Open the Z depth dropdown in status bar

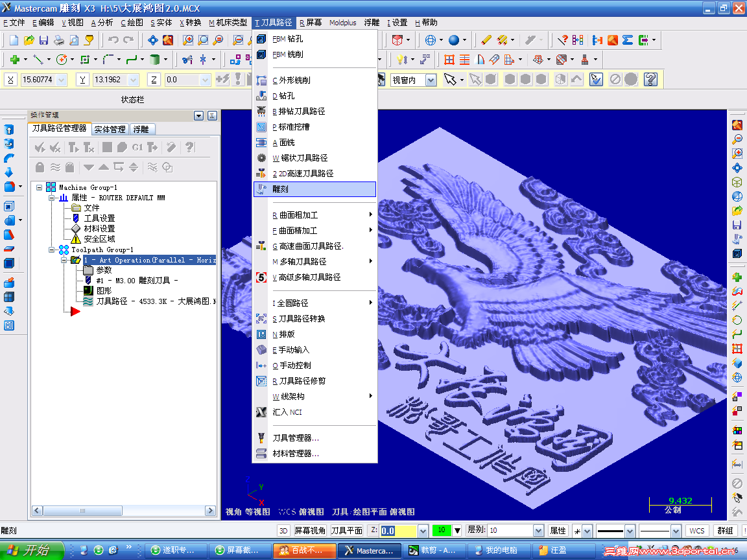coord(423,530)
